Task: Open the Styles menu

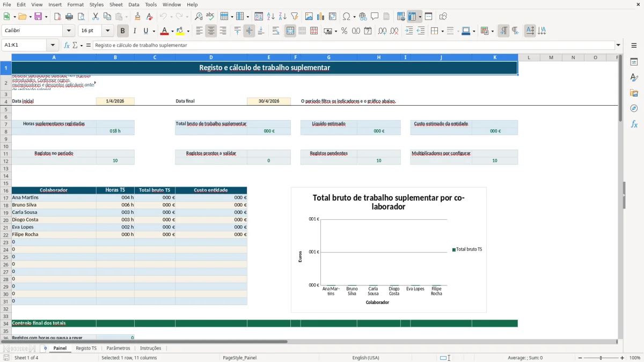Action: click(x=97, y=4)
